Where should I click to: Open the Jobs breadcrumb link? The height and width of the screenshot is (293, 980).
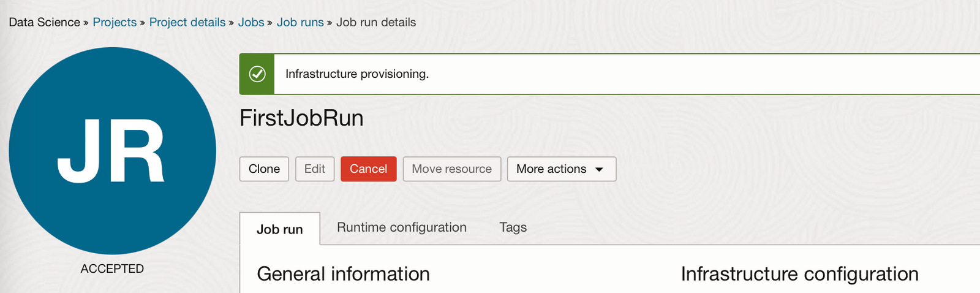point(251,22)
